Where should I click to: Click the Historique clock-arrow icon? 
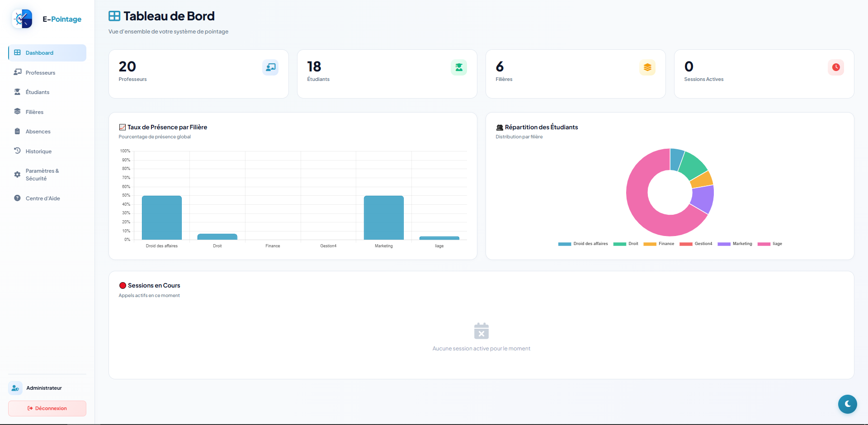tap(17, 151)
